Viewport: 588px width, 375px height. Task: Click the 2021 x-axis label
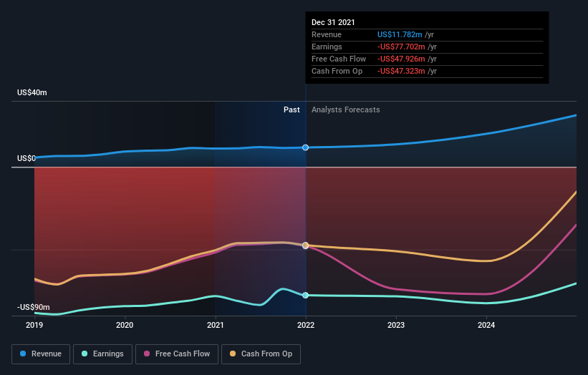(x=216, y=325)
